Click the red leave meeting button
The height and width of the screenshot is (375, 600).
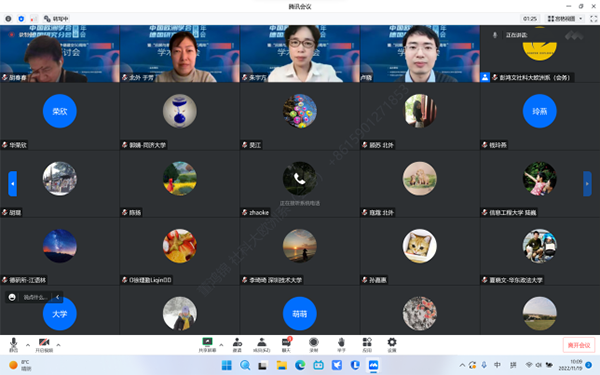(x=579, y=345)
